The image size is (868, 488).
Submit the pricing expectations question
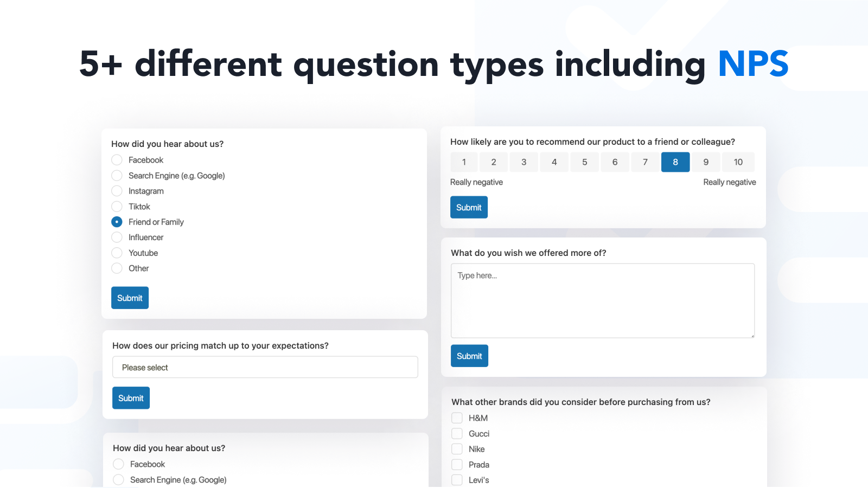131,398
